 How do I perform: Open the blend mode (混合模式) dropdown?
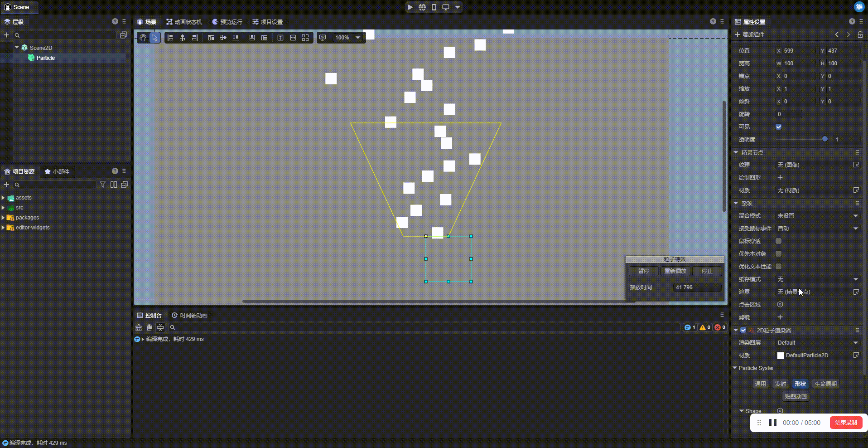pos(817,216)
